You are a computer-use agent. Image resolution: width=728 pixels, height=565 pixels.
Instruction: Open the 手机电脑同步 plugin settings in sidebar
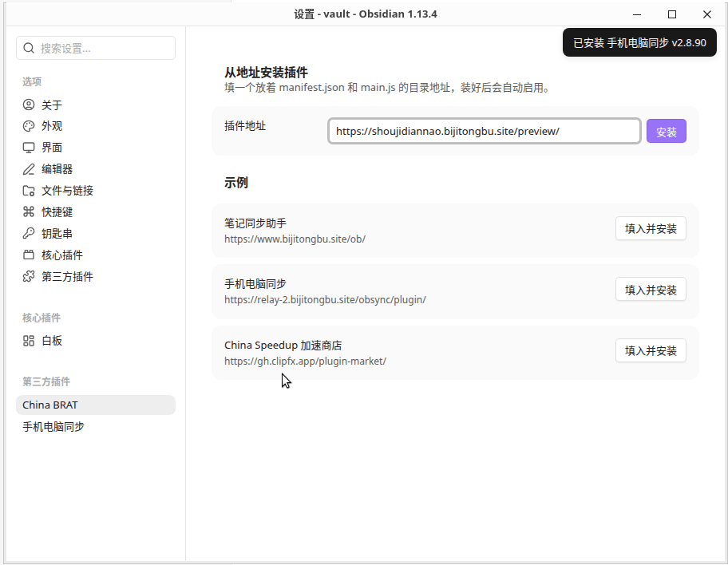coord(96,427)
